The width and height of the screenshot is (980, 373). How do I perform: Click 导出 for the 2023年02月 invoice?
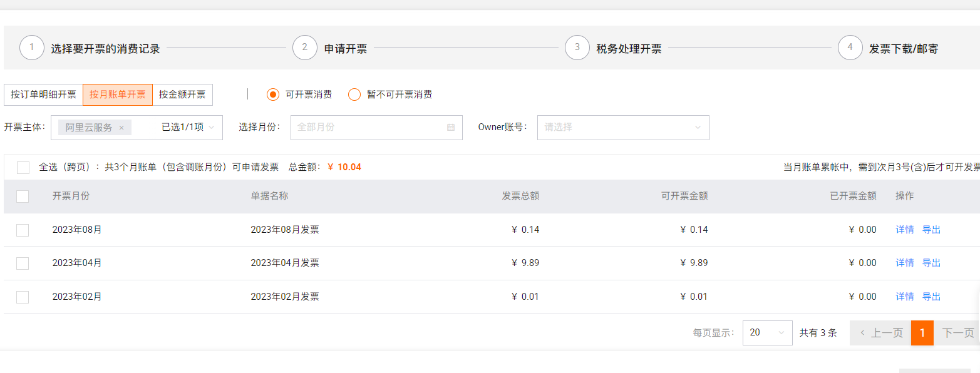click(931, 297)
